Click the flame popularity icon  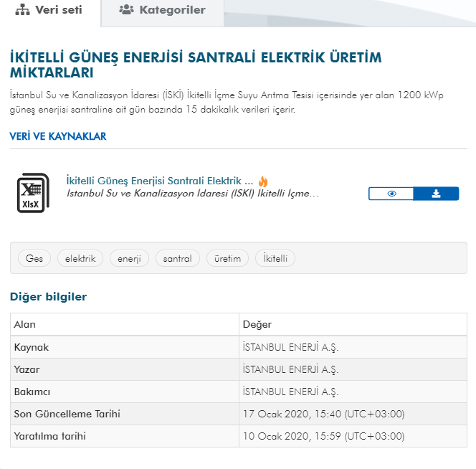pos(263,181)
